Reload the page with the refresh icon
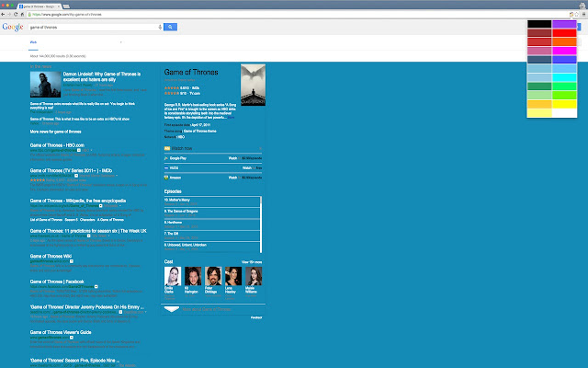 click(16, 15)
